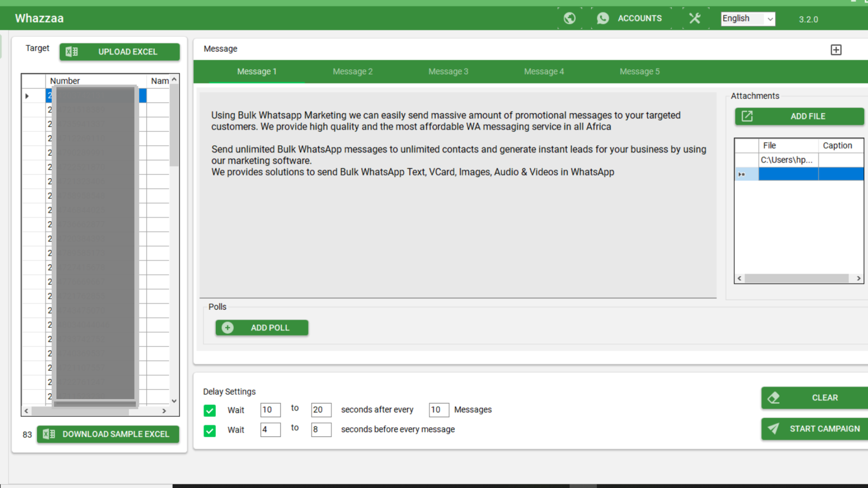The image size is (868, 488).
Task: Click per-message maximum wait field showing 8
Action: tap(321, 429)
